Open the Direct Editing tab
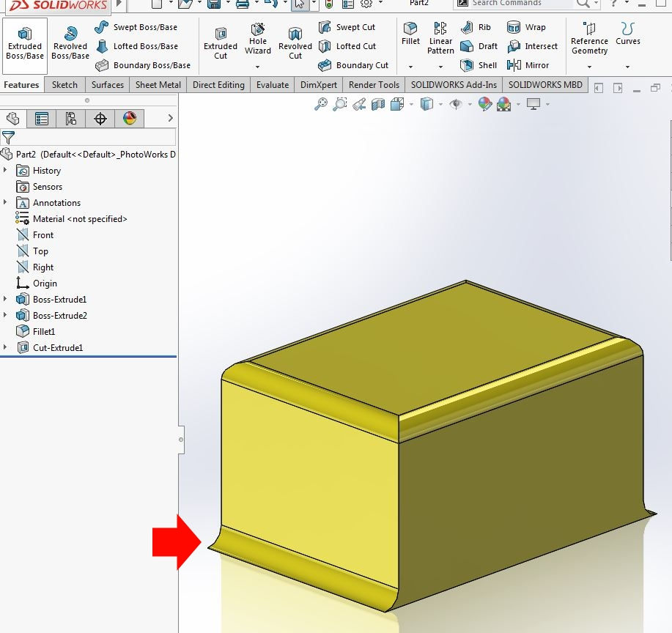Viewport: 672px width, 633px height. [218, 85]
